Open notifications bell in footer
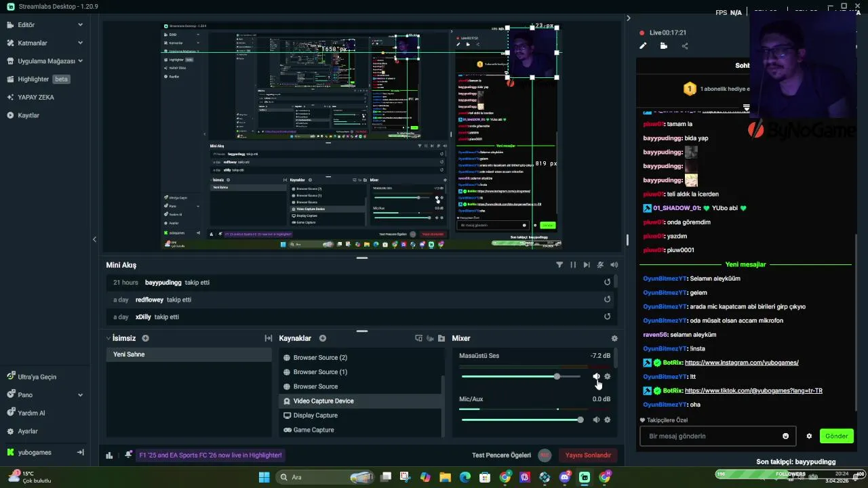868x488 pixels. 128,455
